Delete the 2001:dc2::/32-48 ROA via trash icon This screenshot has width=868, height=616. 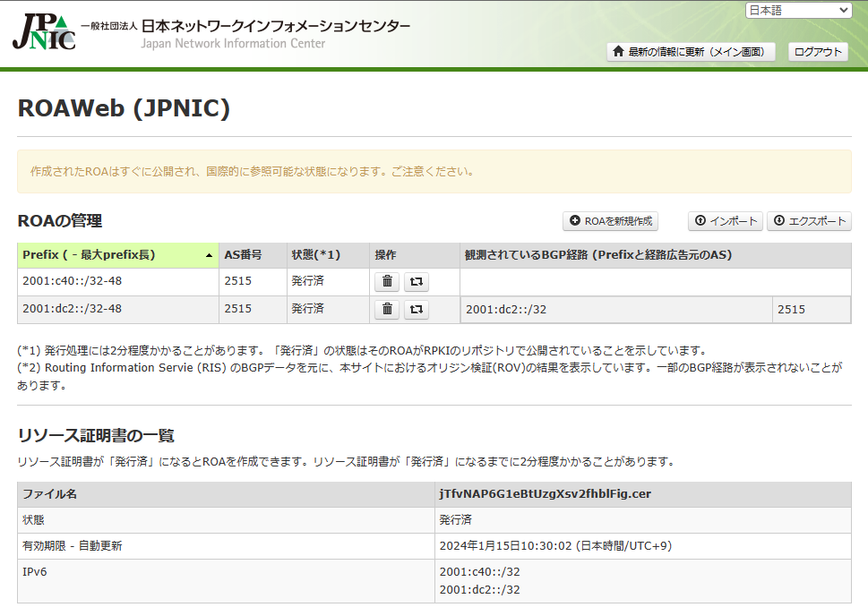[x=388, y=309]
